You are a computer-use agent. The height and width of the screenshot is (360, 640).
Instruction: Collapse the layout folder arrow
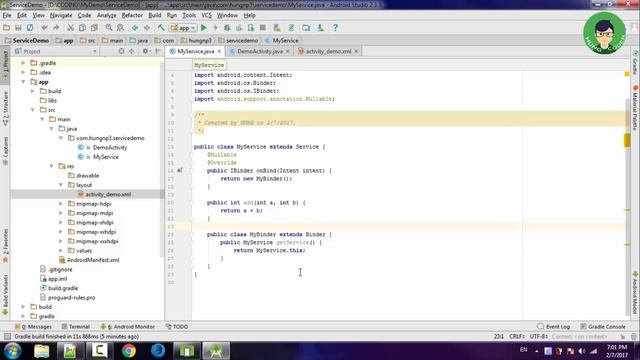[61, 185]
